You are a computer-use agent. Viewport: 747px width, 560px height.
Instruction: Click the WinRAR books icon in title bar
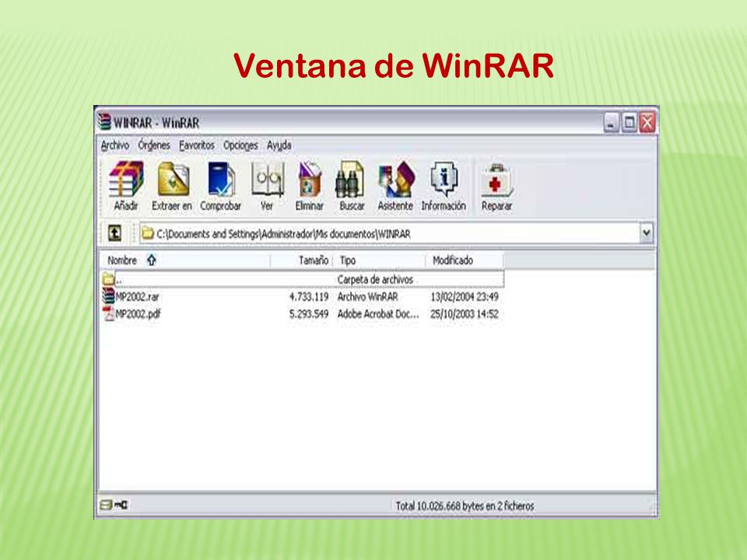coord(104,122)
